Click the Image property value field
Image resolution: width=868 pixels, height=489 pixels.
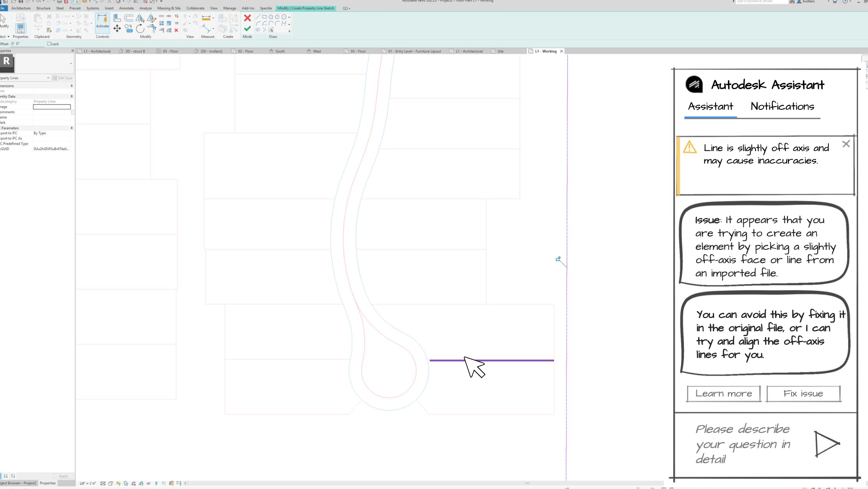[52, 107]
